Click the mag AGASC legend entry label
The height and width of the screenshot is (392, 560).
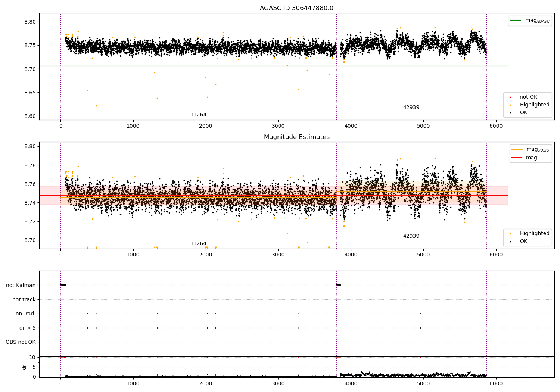(537, 21)
